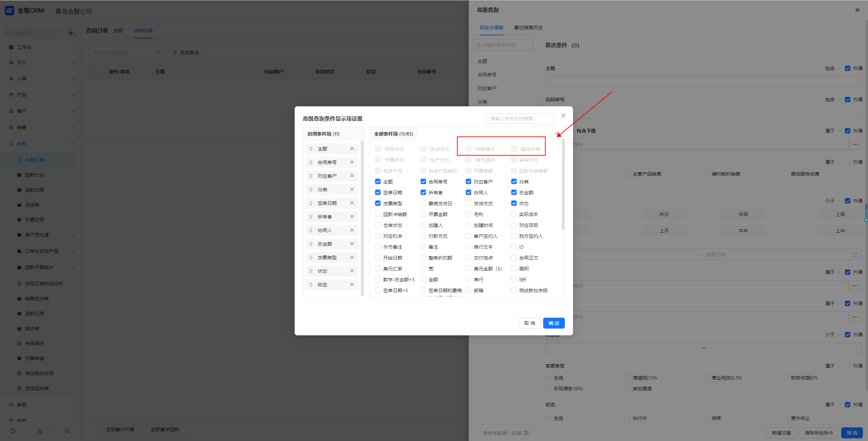
Task: Open the 包含 operator dropdown for 主题
Action: tap(833, 68)
